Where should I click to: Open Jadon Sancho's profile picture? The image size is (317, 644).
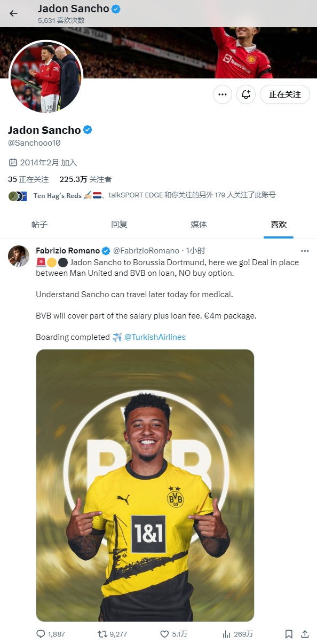point(46,77)
